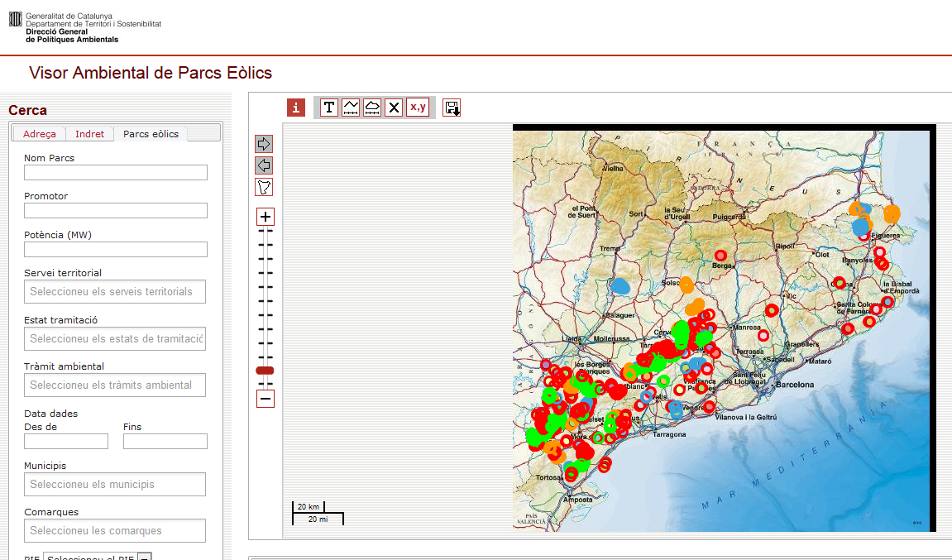The width and height of the screenshot is (952, 560).
Task: Go to next map view arrow
Action: 264,144
